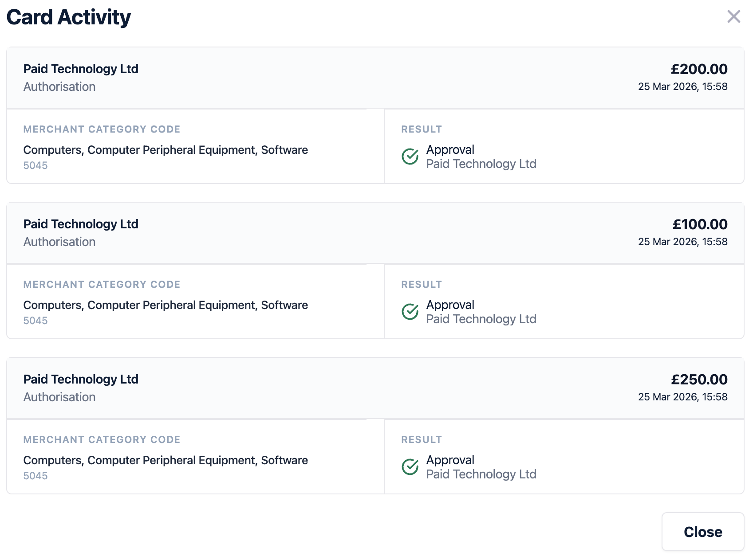Screen dimensions: 753x560
Task: Collapse the Paid Technology Ltd £250.00 transaction header
Action: (x=375, y=388)
